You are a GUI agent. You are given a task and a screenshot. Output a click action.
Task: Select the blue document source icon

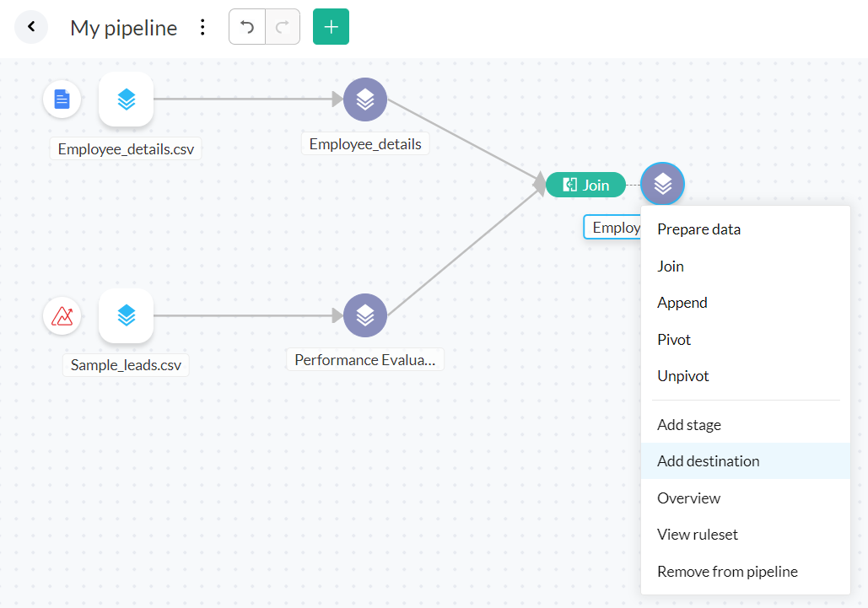62,100
